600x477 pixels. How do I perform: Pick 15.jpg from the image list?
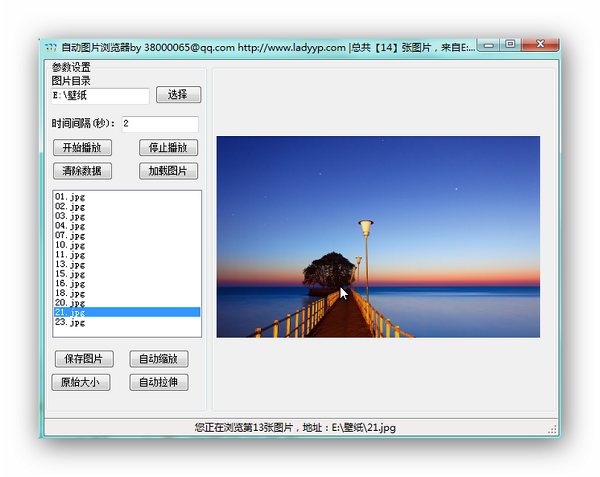tap(70, 274)
